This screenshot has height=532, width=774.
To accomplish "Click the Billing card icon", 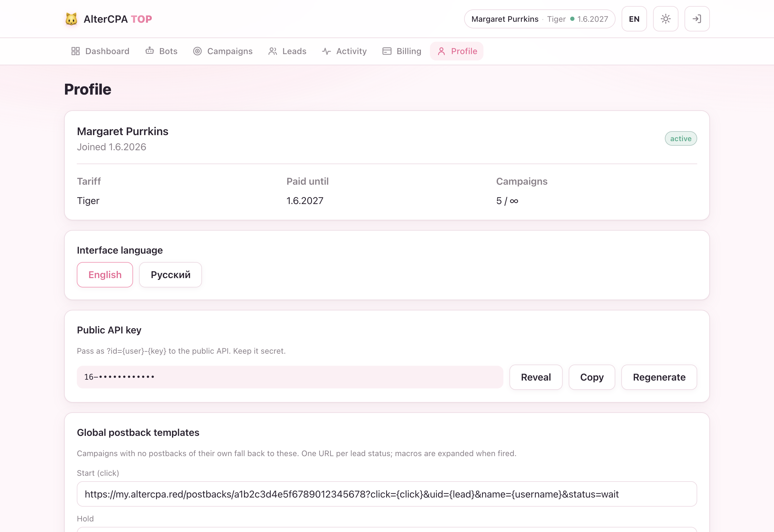I will [387, 51].
